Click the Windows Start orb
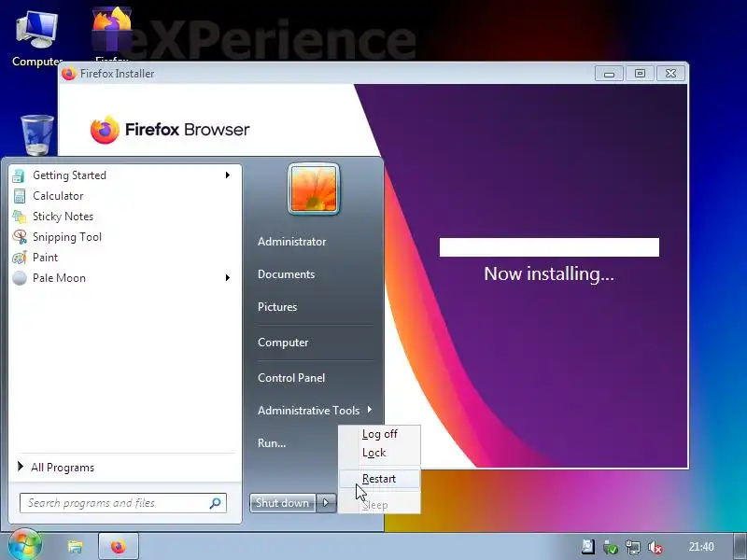747x560 pixels. point(25,545)
